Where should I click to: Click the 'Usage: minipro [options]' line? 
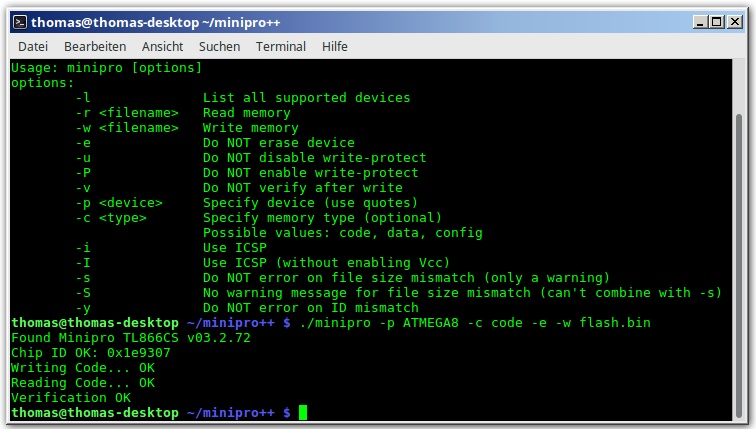(106, 68)
